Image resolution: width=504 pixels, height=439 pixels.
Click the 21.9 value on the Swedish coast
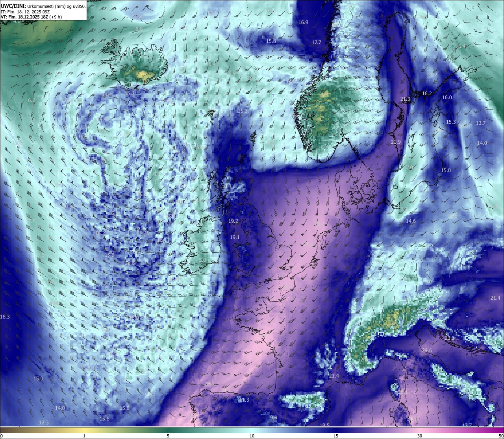pyautogui.click(x=396, y=142)
